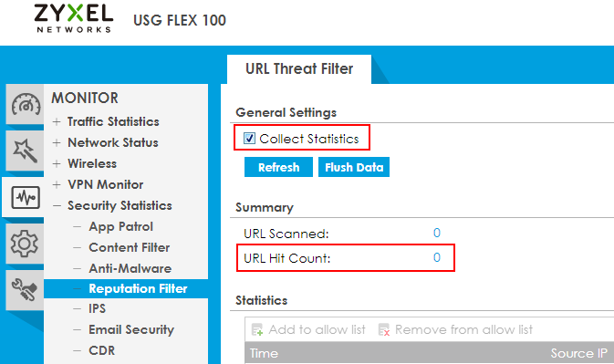Viewport: 614px width, 364px height.
Task: Collapse the Security Statistics menu
Action: pyautogui.click(x=57, y=206)
